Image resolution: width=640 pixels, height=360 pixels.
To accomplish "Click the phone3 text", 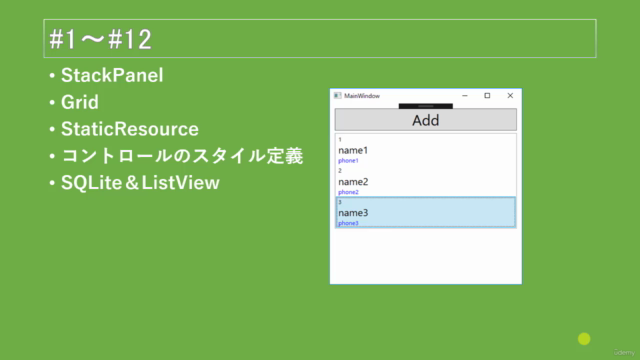I will (348, 223).
